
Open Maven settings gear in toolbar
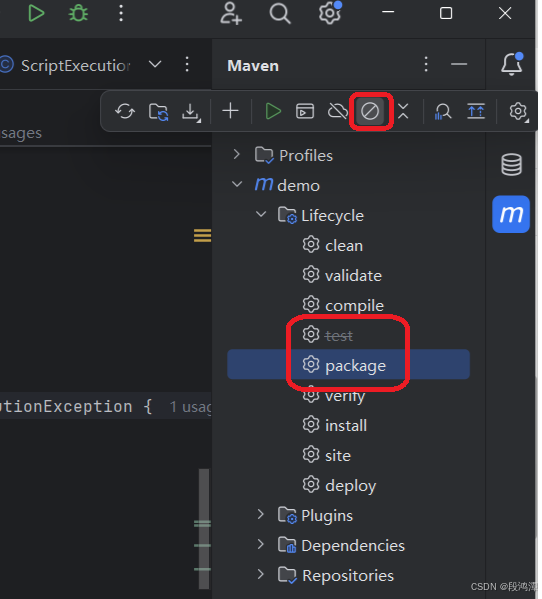coord(518,112)
